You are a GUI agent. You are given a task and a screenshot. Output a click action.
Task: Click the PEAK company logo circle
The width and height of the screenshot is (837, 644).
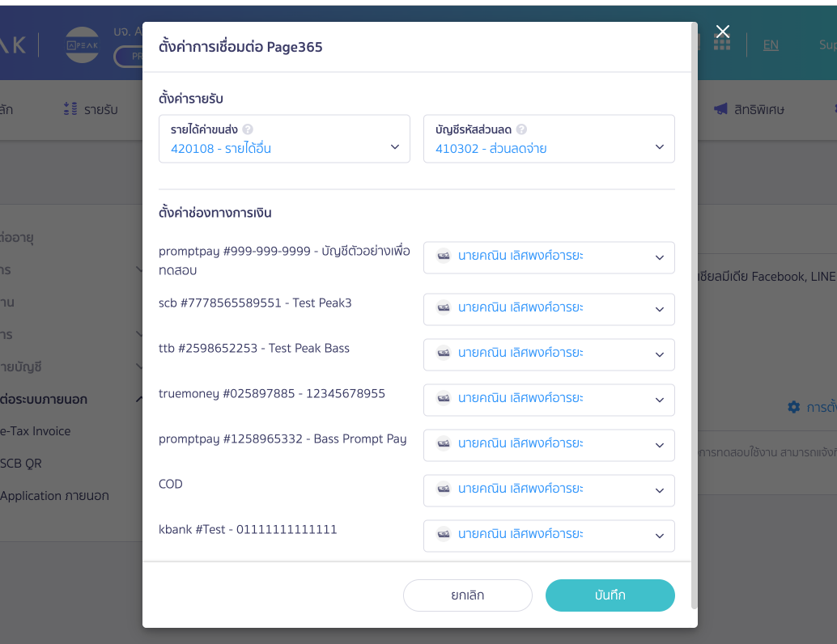[83, 44]
